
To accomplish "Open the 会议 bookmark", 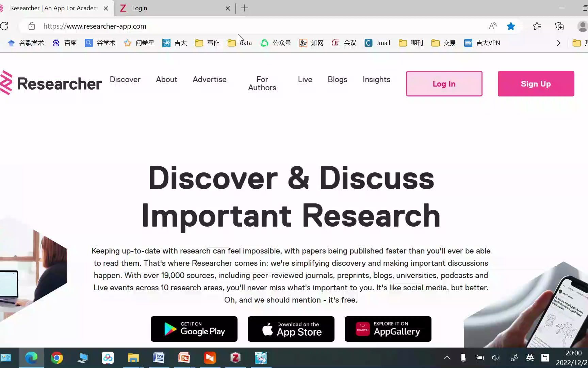I will tap(344, 43).
